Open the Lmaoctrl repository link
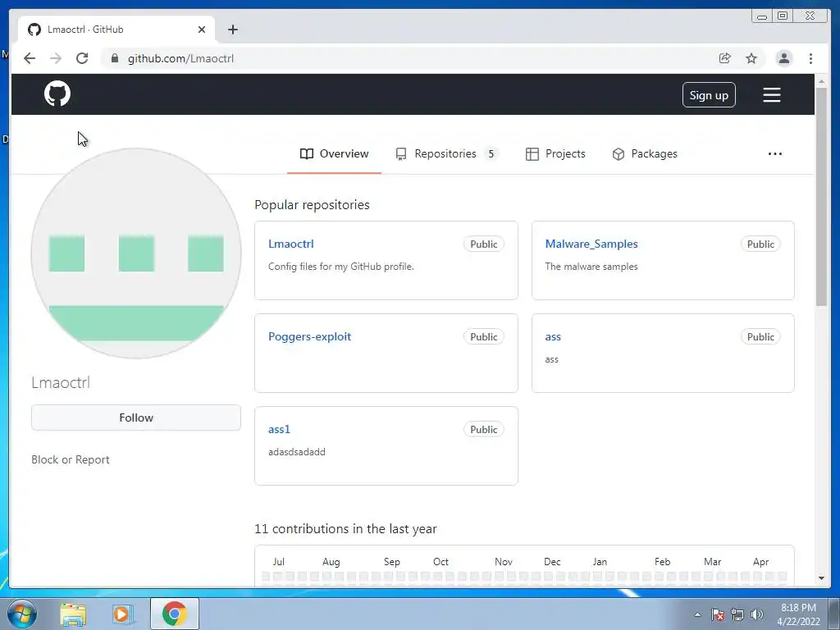The height and width of the screenshot is (630, 840). pyautogui.click(x=291, y=244)
